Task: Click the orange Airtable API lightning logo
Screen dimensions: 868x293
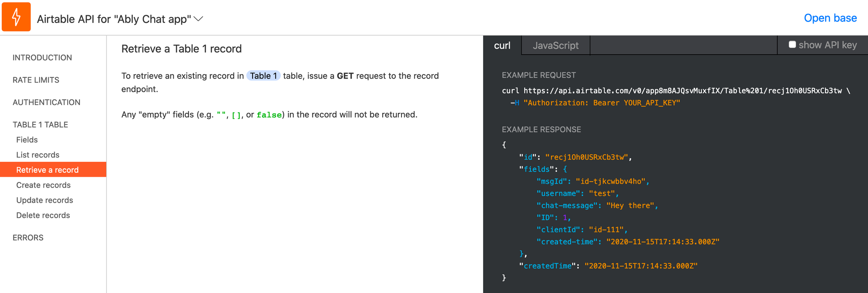Action: pos(16,17)
